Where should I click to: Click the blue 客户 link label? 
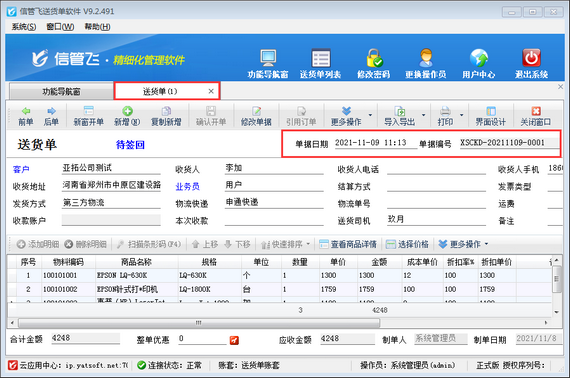point(21,169)
